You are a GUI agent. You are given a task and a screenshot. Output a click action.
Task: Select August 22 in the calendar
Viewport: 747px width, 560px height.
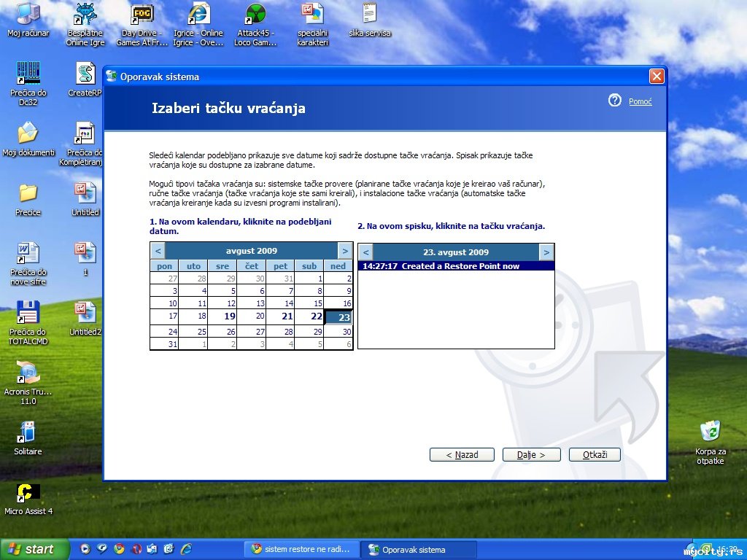(x=309, y=316)
